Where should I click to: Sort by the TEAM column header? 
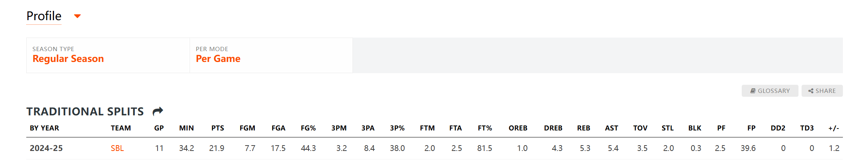[x=121, y=128]
